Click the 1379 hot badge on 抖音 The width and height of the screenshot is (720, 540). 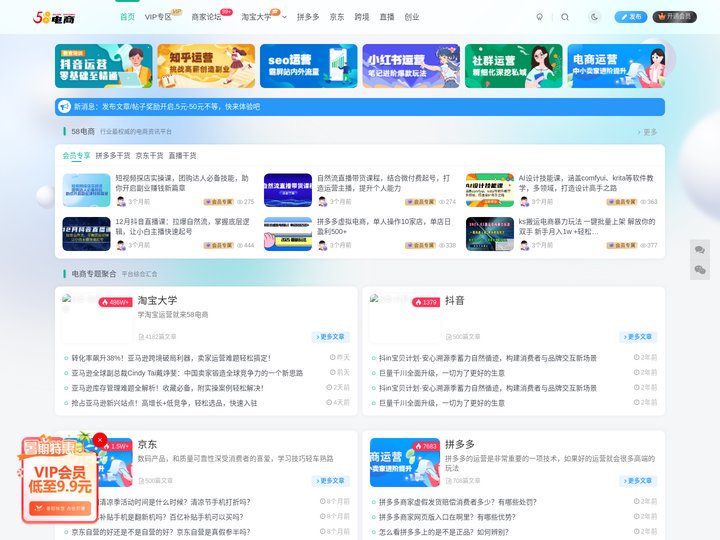426,302
